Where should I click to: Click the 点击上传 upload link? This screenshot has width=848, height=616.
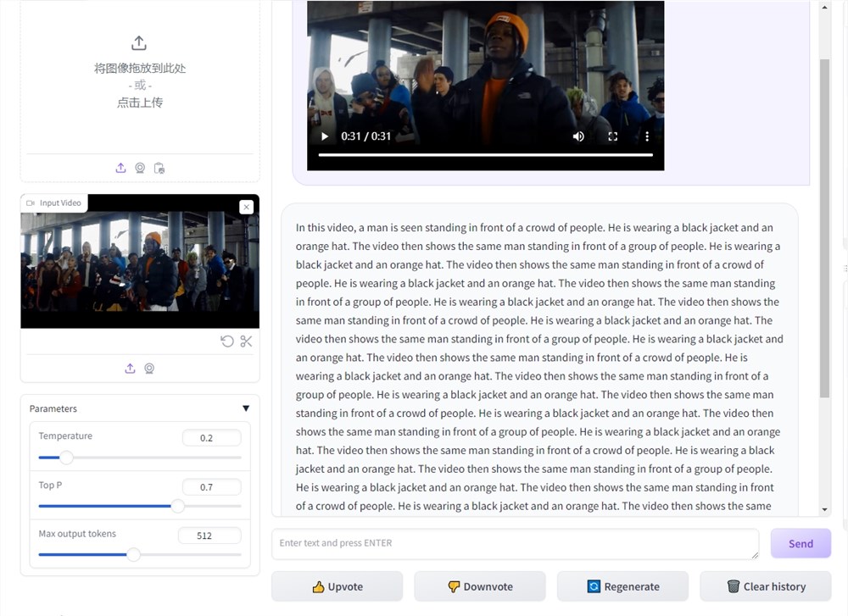139,102
